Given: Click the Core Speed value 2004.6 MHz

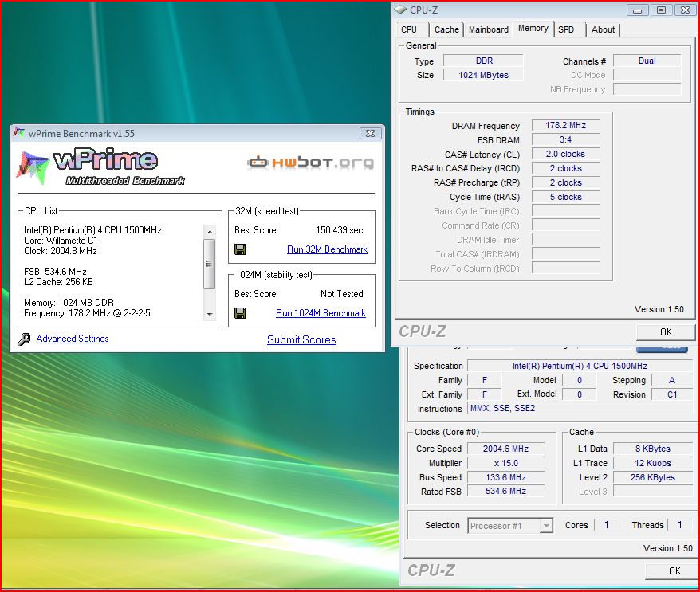Looking at the screenshot, I should click(x=505, y=449).
